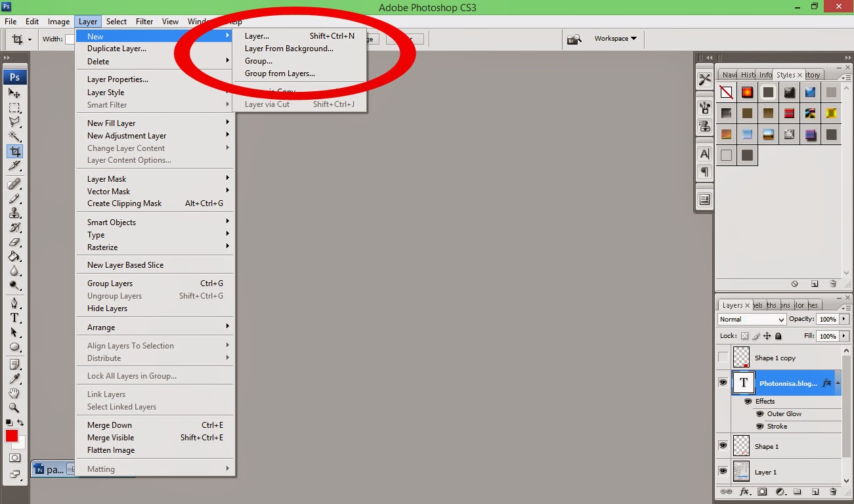The image size is (854, 504).
Task: Open the Character panel icon
Action: click(704, 154)
